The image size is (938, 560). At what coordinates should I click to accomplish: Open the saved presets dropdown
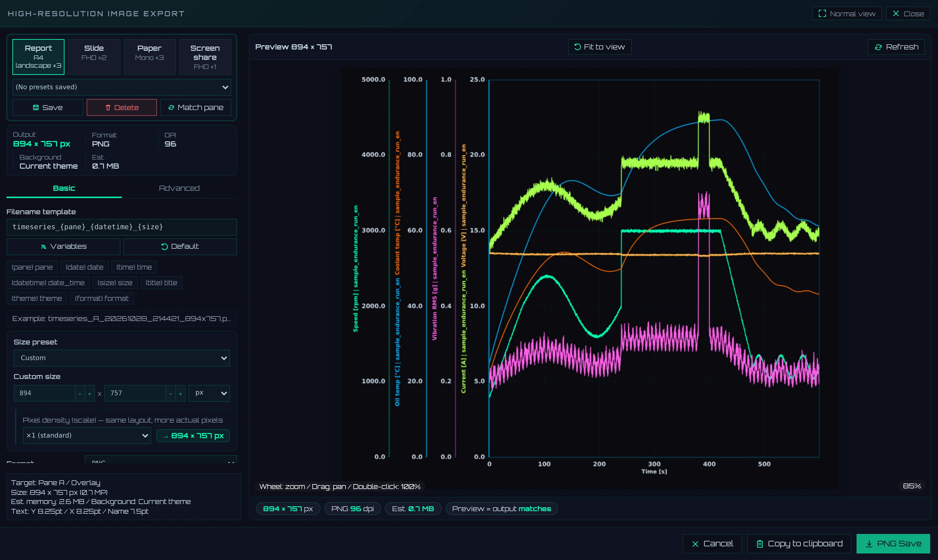click(x=121, y=87)
